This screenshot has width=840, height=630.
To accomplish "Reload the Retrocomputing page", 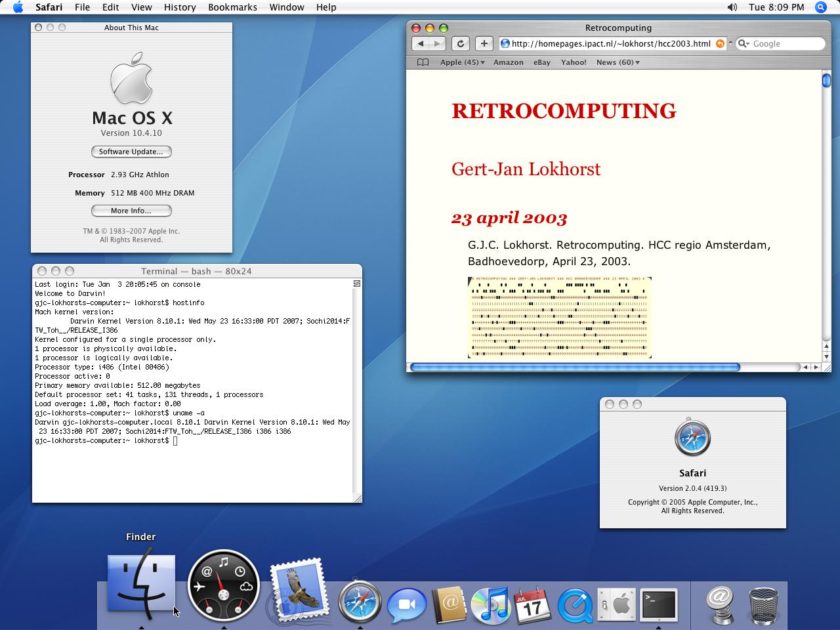I will pos(461,43).
